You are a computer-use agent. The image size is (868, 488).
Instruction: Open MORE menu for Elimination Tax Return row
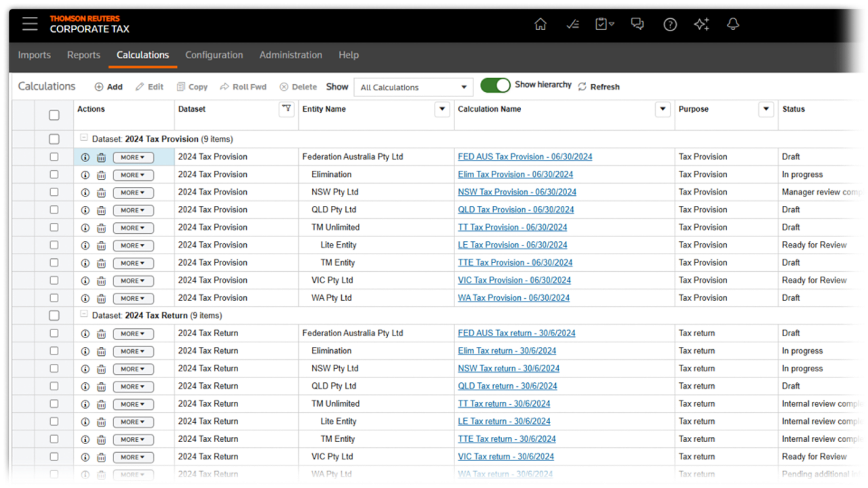[133, 352]
